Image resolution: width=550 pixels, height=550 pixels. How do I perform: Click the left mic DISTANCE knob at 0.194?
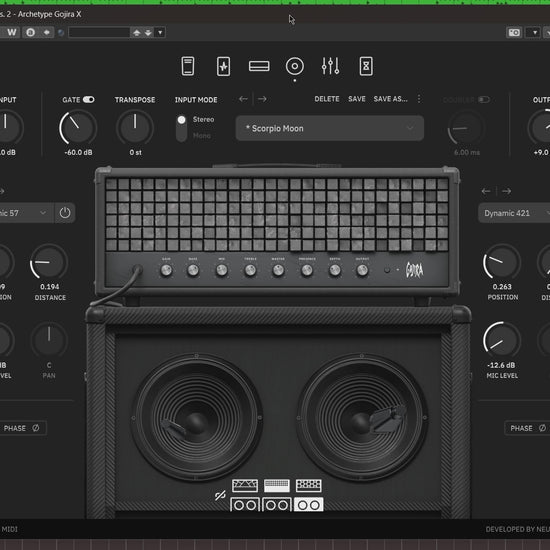49,262
